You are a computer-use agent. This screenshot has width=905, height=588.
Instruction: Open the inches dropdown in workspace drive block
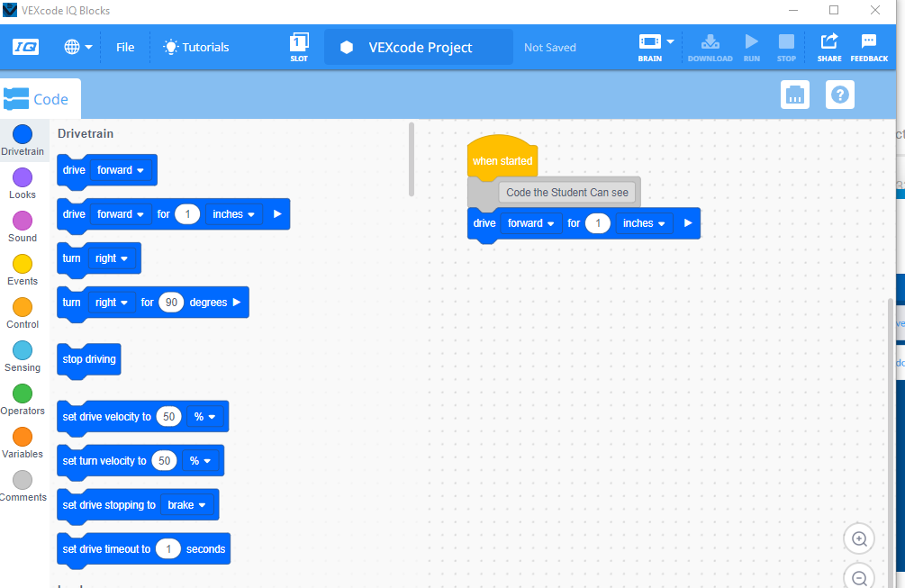tap(644, 223)
